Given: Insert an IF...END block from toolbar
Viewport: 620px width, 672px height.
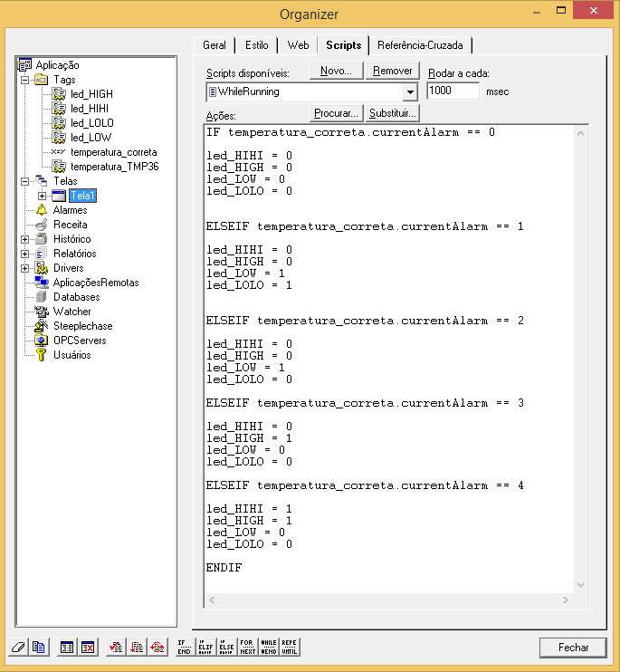Looking at the screenshot, I should click(x=184, y=647).
